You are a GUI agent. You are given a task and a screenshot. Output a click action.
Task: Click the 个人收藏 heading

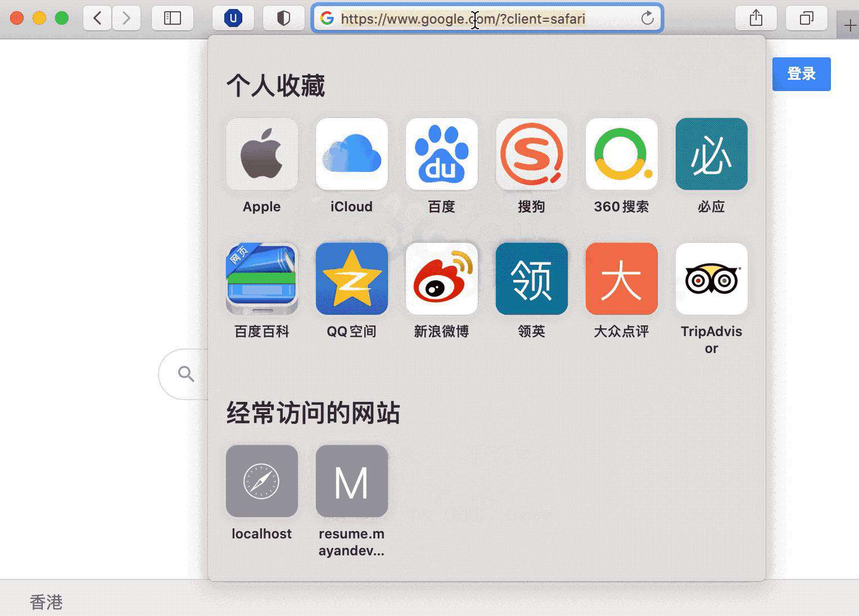pyautogui.click(x=275, y=86)
